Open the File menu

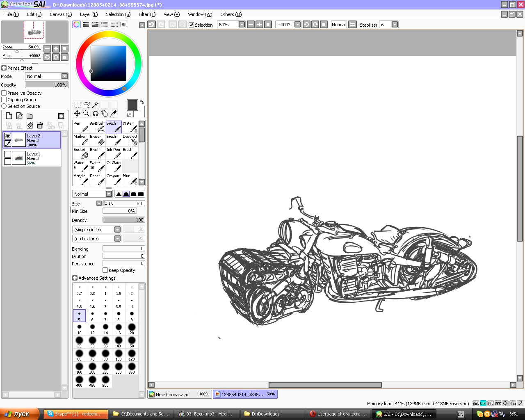pyautogui.click(x=12, y=14)
